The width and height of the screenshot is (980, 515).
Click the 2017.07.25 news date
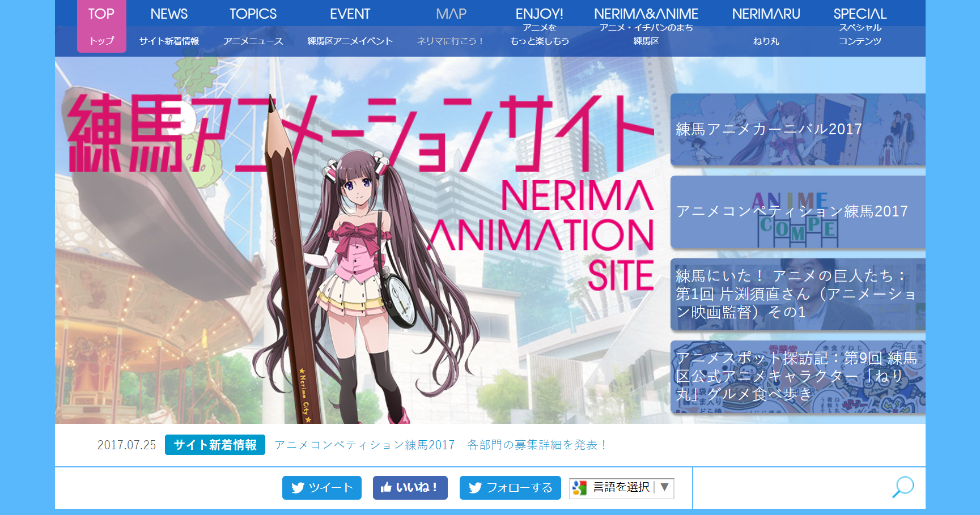coord(126,445)
